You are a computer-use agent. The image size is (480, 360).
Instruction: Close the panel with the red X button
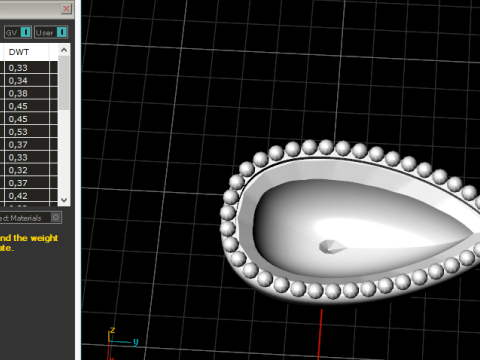click(x=66, y=9)
